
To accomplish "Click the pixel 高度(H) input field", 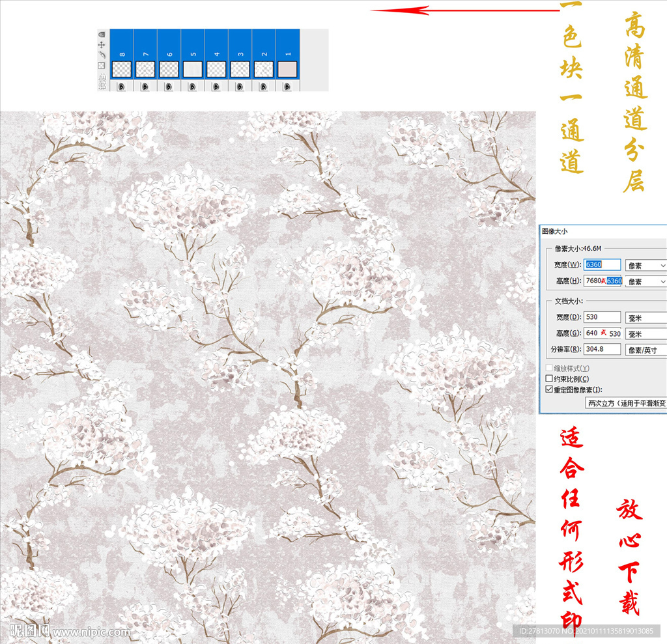I will [x=603, y=281].
